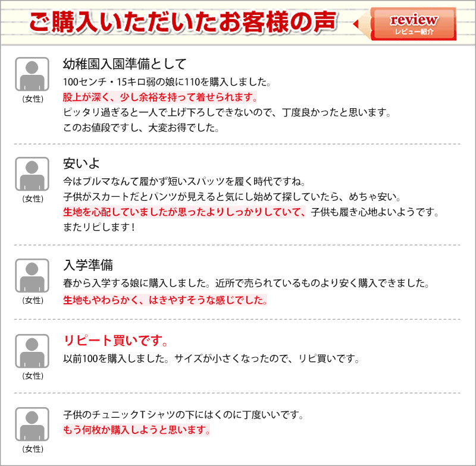
Task: Click the avatar icon beside 幼稚園入園準備として review
Action: coord(32,75)
